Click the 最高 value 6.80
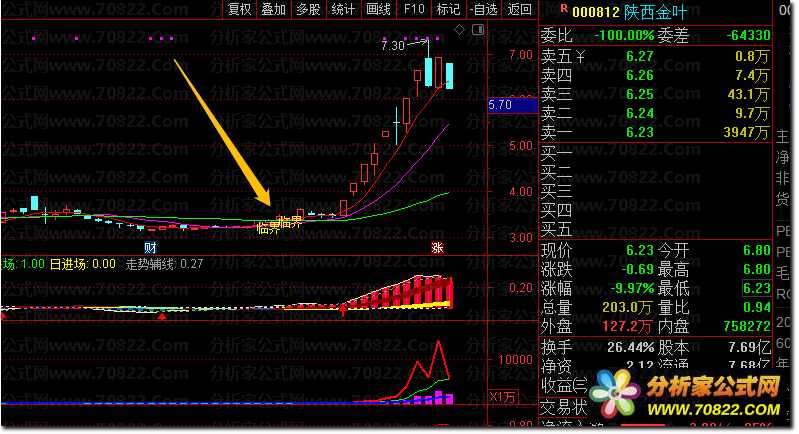This screenshot has height=434, width=799. [x=756, y=269]
